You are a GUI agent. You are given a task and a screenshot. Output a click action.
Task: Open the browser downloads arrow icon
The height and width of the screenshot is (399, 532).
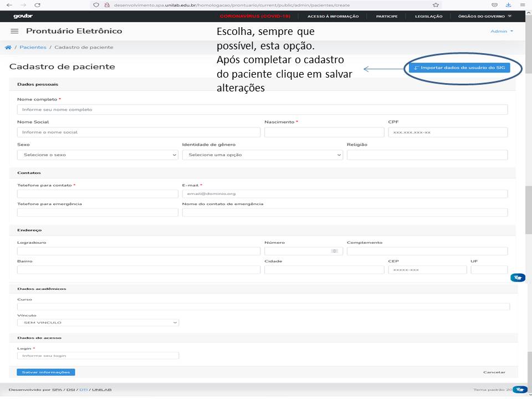coord(508,4)
